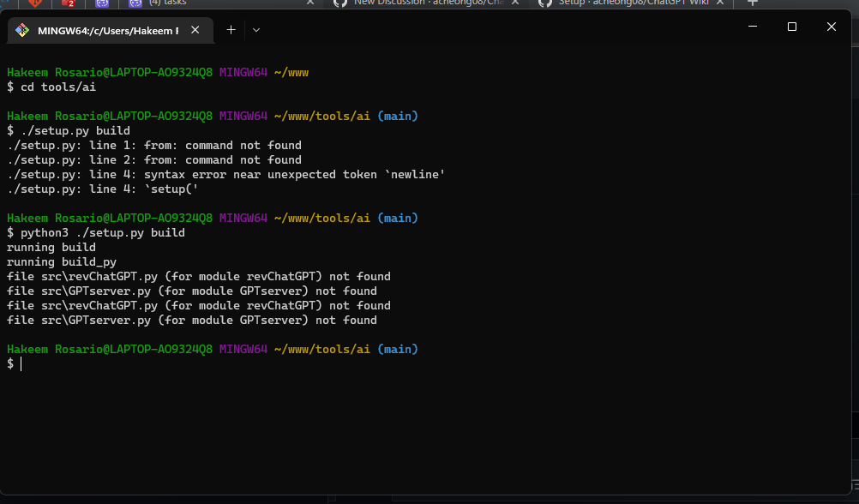859x504 pixels.
Task: Close the MINGW64 terminal tab
Action: 195,30
